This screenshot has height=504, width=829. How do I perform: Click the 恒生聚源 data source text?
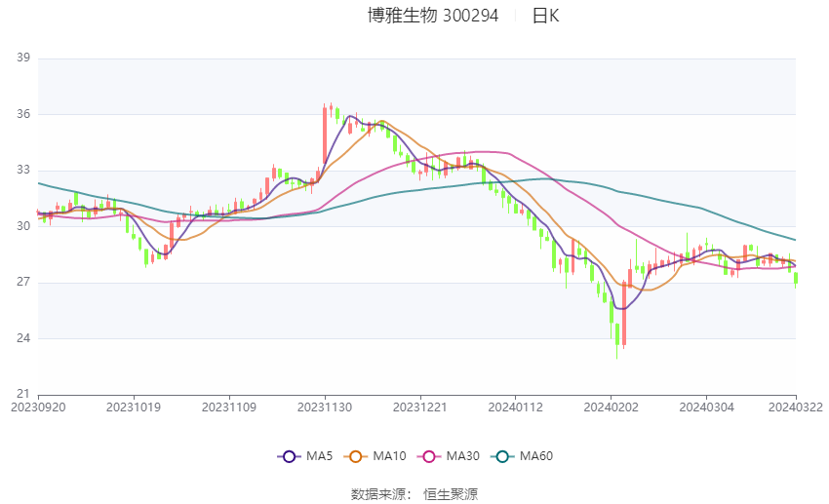(451, 494)
